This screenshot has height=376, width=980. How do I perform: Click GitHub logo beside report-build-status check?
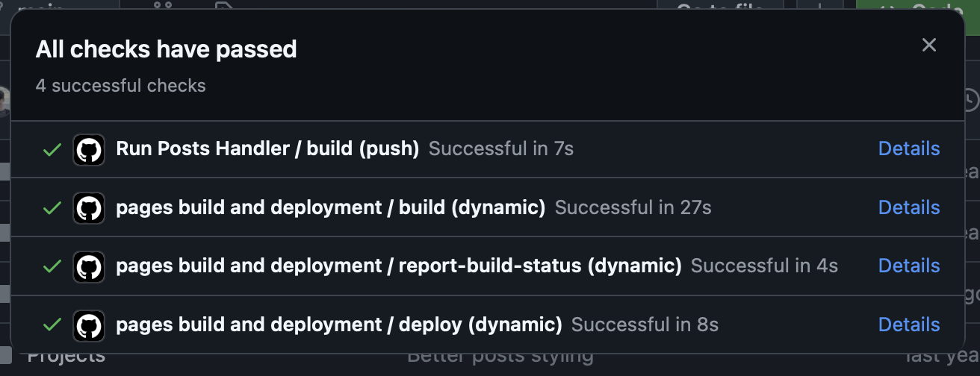pos(88,266)
